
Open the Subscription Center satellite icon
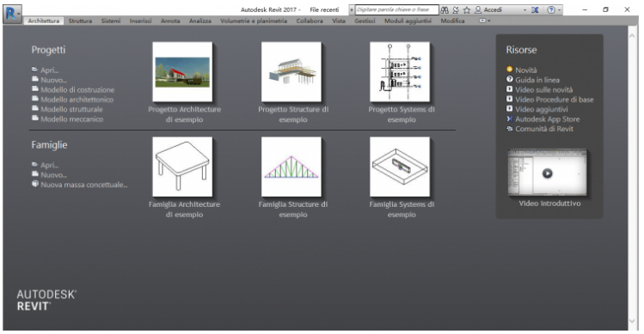click(x=456, y=9)
